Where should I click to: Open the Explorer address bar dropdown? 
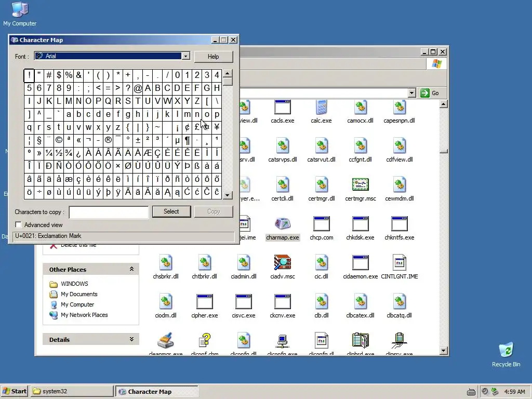(x=412, y=93)
